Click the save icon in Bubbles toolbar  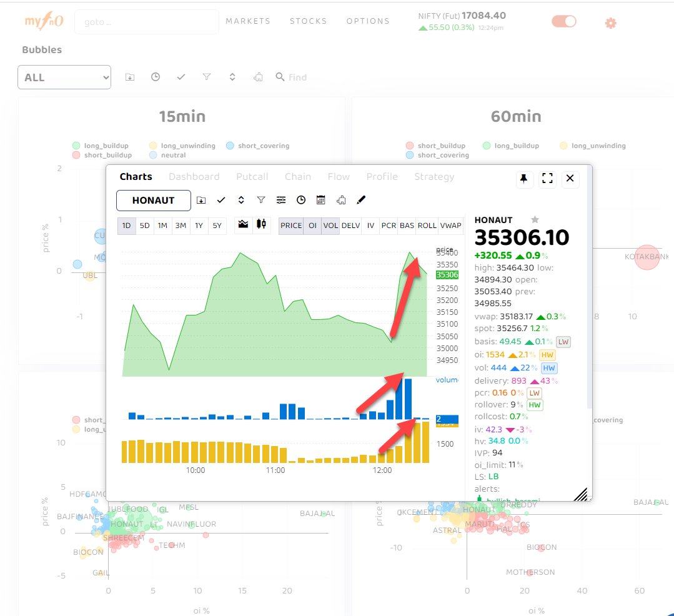point(130,77)
